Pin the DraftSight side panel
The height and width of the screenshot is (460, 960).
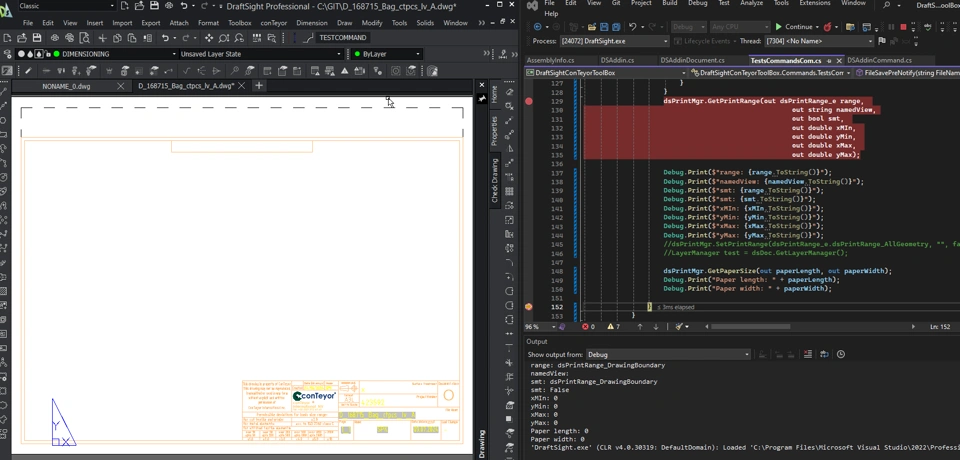click(x=482, y=99)
